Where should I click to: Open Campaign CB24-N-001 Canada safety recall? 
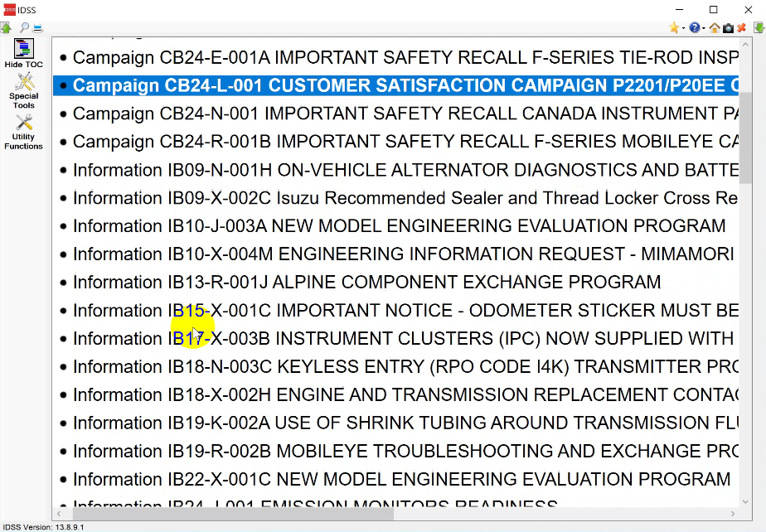coord(332,114)
